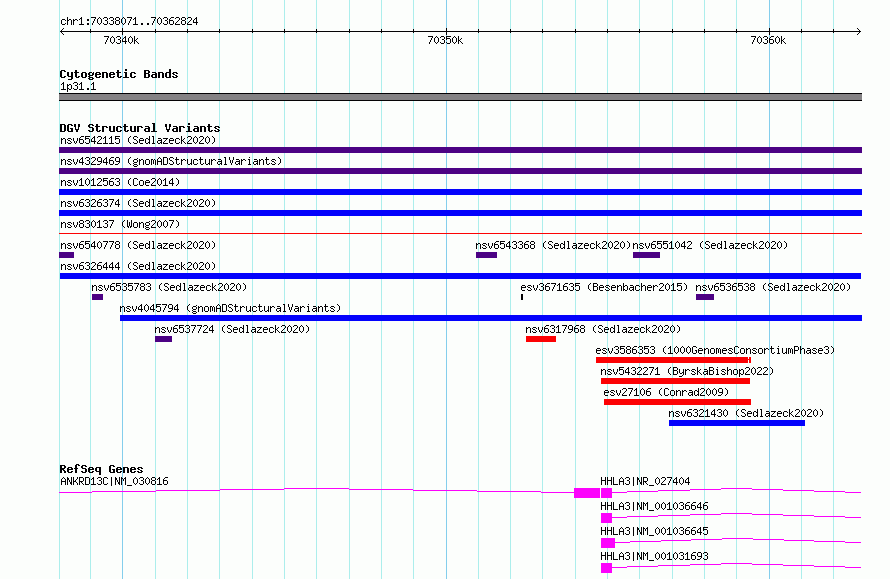Select the magenta exon box of HHLA3 NM_001031693

(x=606, y=568)
